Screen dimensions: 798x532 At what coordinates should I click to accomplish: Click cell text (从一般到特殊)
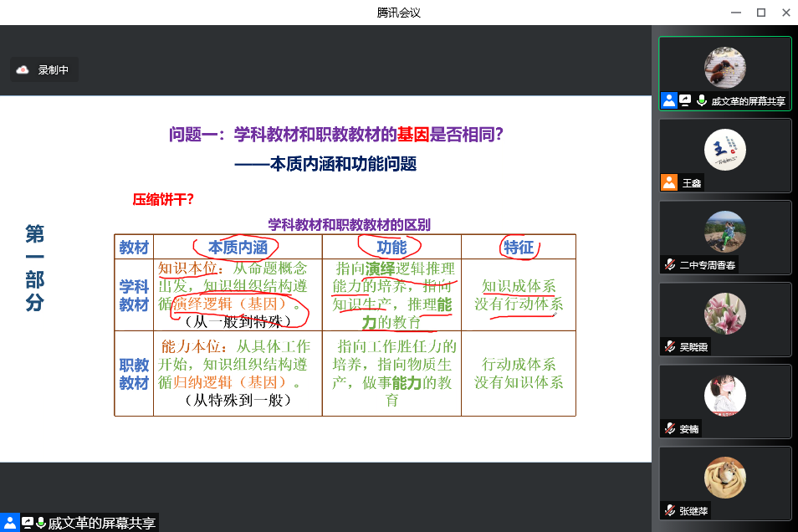click(x=238, y=322)
